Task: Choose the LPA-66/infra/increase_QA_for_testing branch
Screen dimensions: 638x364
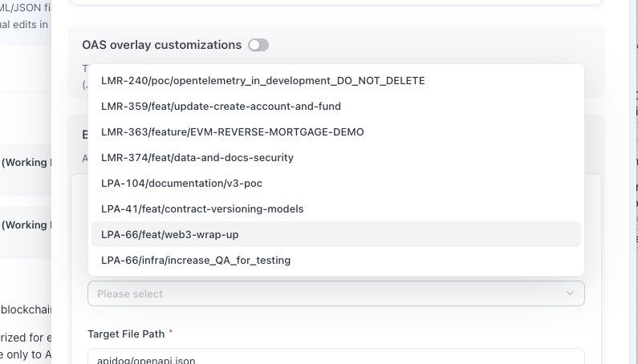Action: click(x=196, y=261)
